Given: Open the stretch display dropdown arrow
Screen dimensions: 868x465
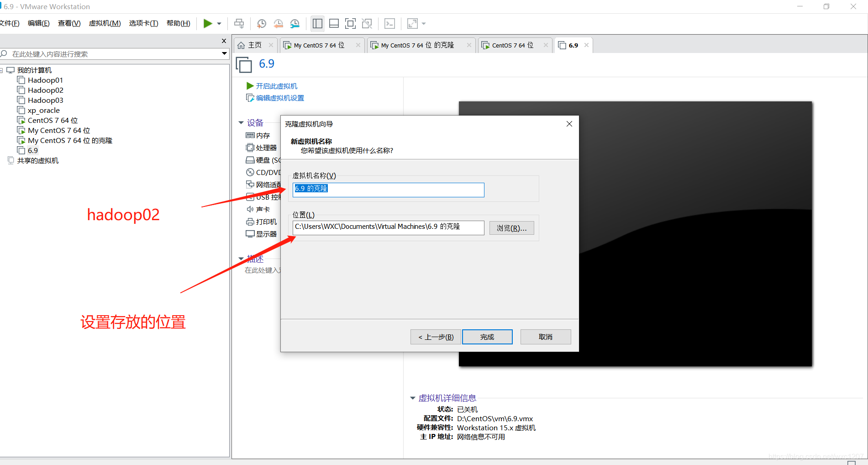Looking at the screenshot, I should click(424, 24).
